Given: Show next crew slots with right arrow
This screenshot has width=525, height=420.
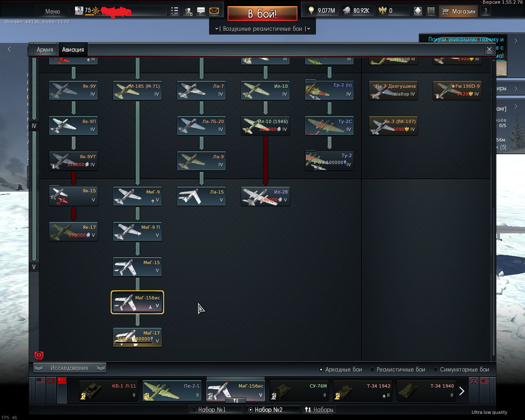Looking at the screenshot, I should point(462,391).
